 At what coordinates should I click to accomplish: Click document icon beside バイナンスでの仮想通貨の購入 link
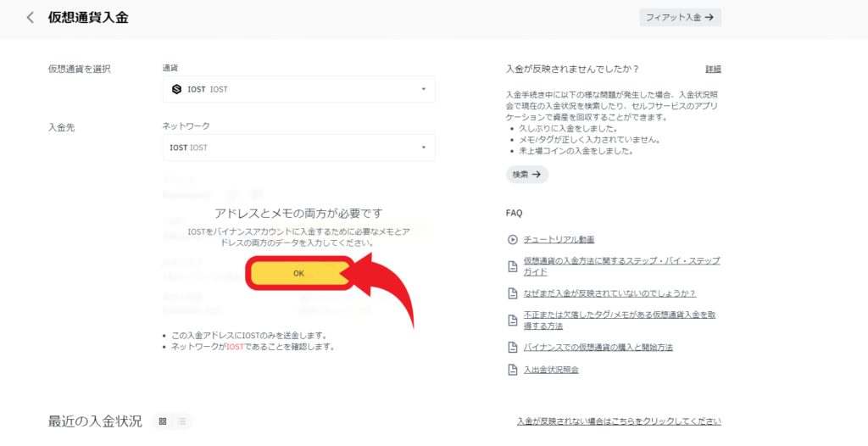(513, 348)
